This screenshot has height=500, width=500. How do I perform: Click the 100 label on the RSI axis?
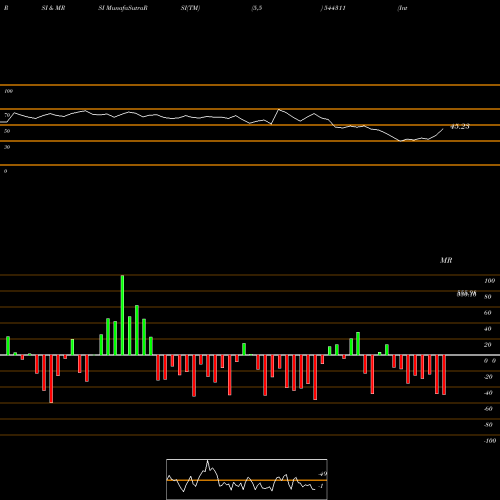8,91
